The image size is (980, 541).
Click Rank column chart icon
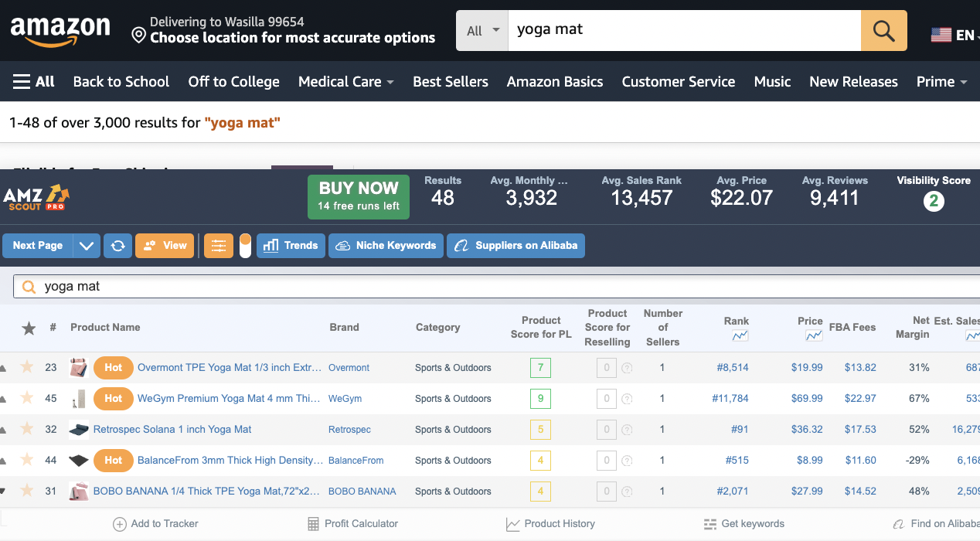(x=740, y=335)
